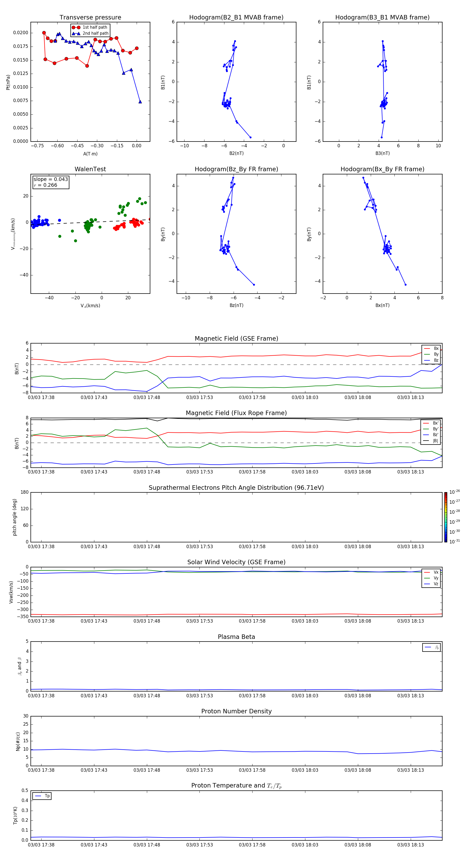Click the "Hodogram(B3_B1 MVAB frame)" title
The image size is (473, 868).
[382, 18]
